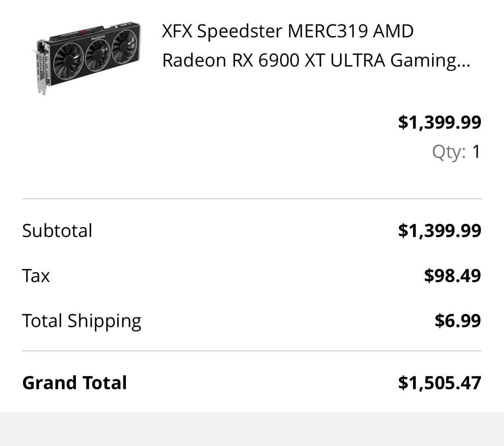Click the word Shipping in Total Shipping
Viewport: 504px width, 446px height.
point(104,321)
